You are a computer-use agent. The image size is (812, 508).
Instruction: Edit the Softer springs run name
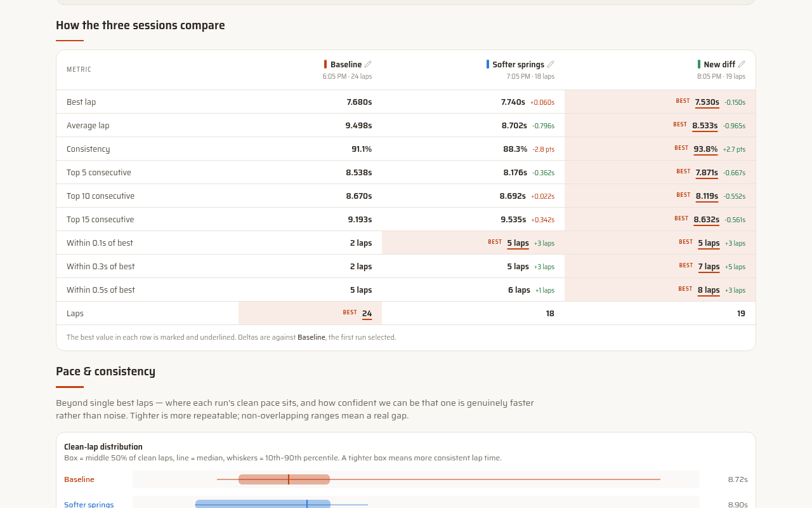tap(551, 64)
